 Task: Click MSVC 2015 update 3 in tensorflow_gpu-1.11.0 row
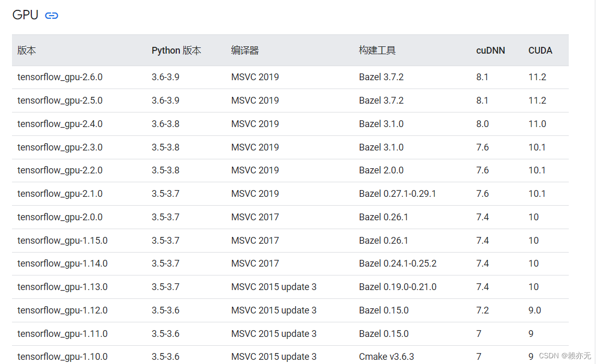[x=274, y=333]
